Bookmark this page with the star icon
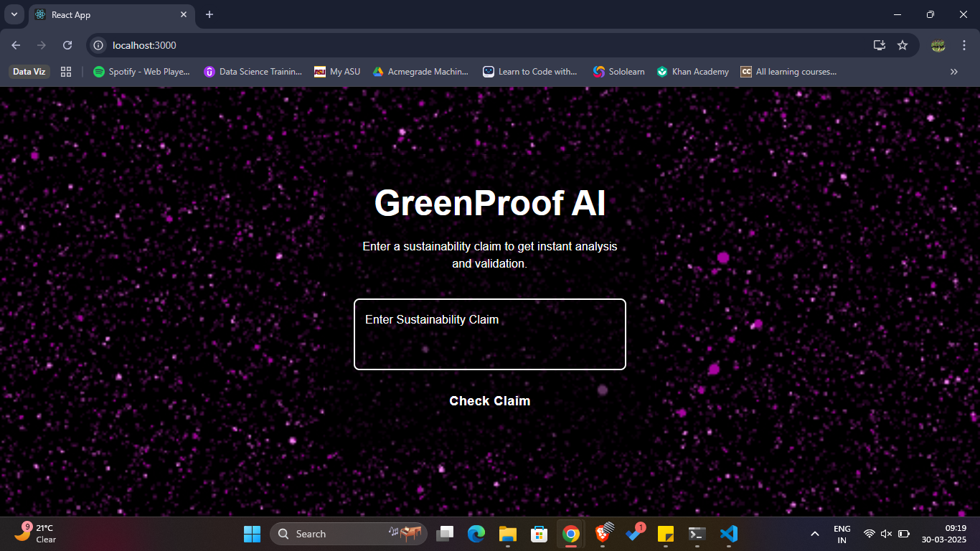 tap(903, 44)
